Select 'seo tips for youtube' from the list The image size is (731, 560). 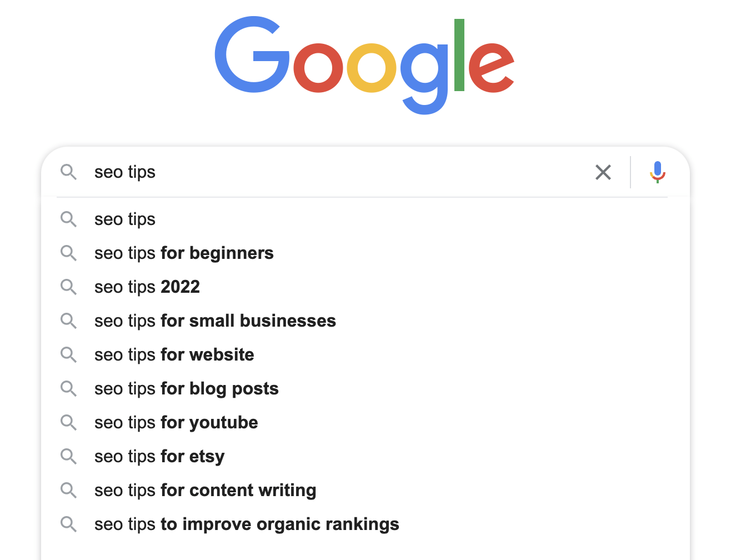(176, 422)
